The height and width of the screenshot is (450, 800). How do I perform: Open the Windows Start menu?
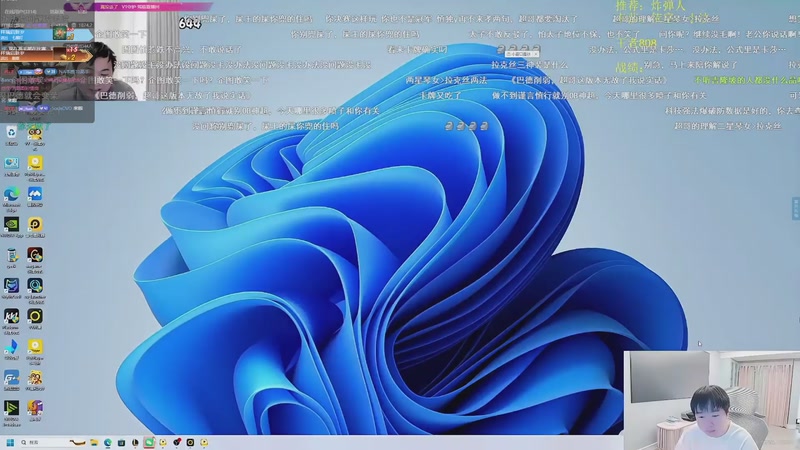[x=10, y=442]
